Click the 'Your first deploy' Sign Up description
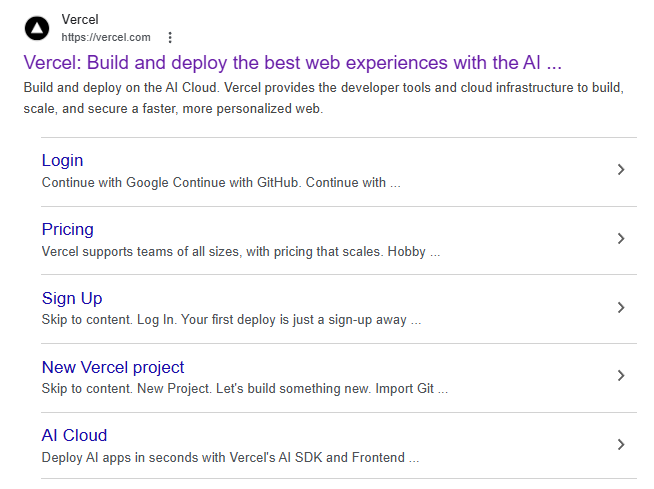This screenshot has width=654, height=489. (231, 320)
